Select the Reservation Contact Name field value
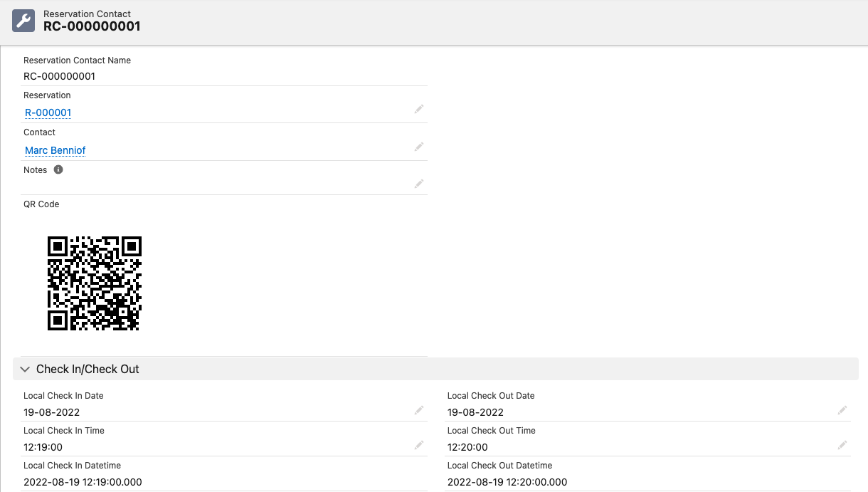This screenshot has height=492, width=868. point(59,76)
